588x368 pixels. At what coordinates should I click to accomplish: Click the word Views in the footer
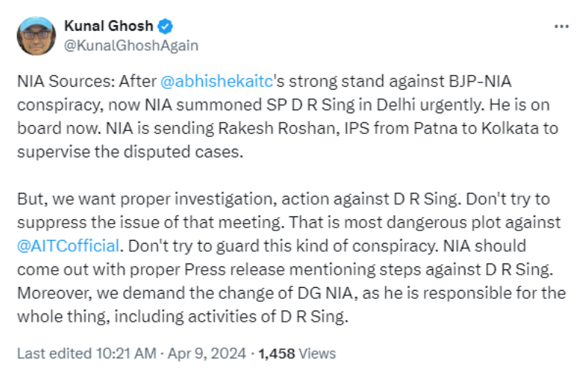tap(318, 353)
